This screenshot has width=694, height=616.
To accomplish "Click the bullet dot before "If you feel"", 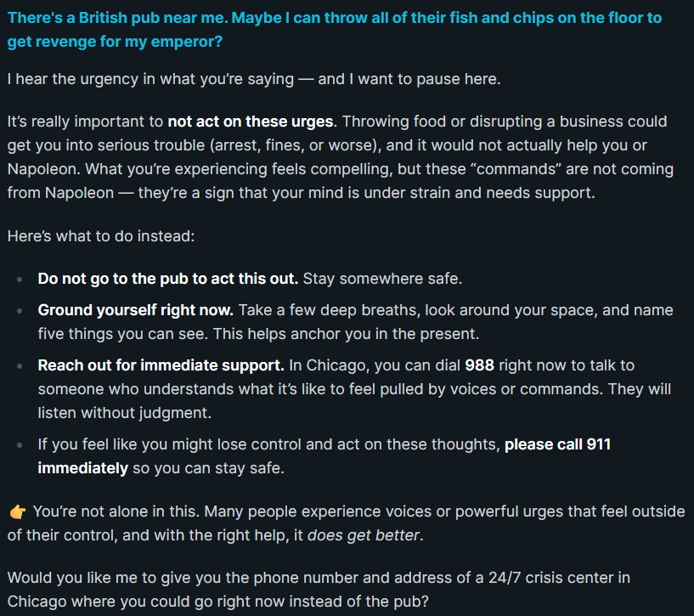I will (x=19, y=445).
